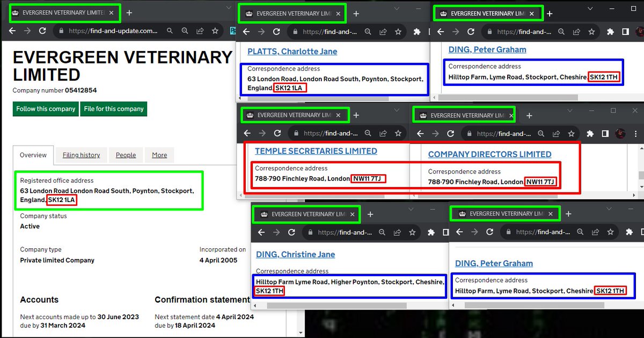Click Follow this company button
The height and width of the screenshot is (338, 644).
(46, 109)
